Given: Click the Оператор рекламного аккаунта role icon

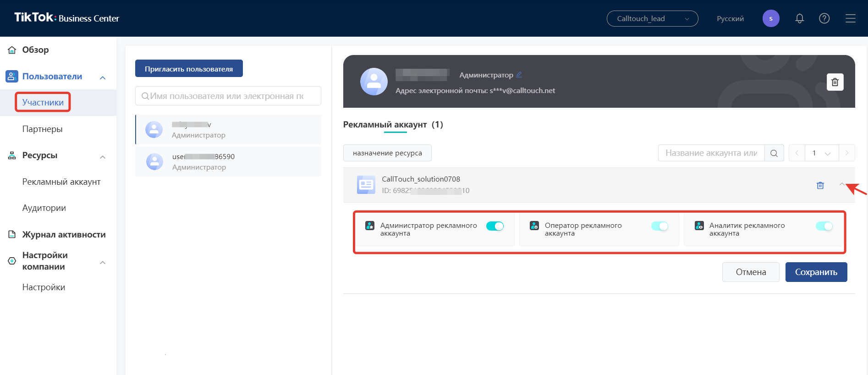Looking at the screenshot, I should (534, 226).
